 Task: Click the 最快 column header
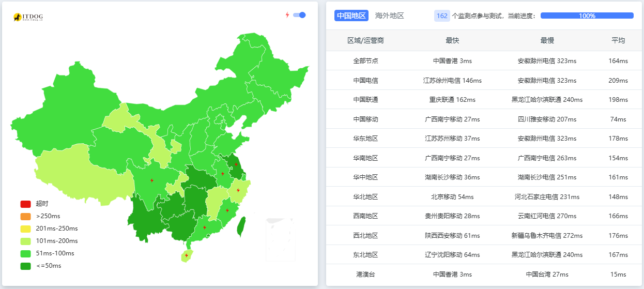click(x=452, y=40)
